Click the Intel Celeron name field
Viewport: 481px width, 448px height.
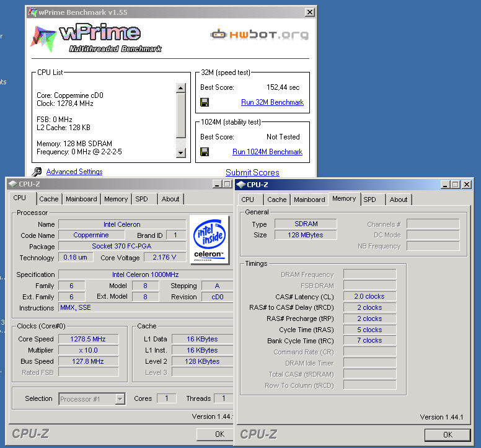point(122,224)
